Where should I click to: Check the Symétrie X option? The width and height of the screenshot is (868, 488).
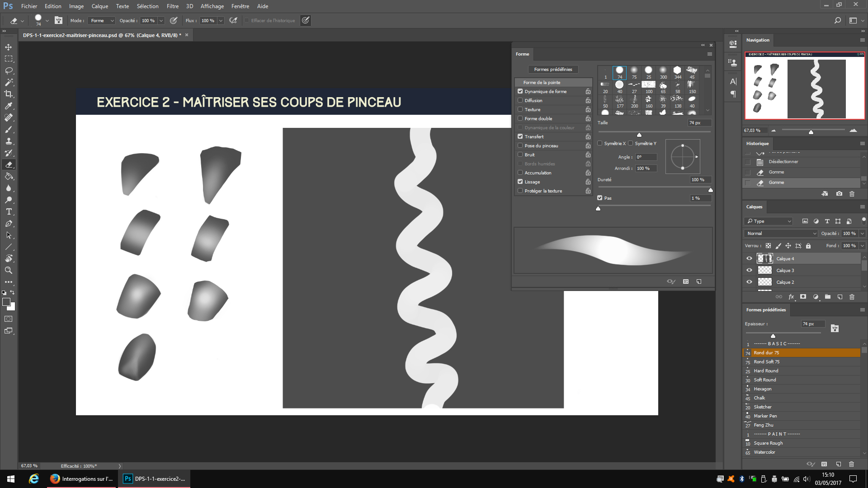click(x=599, y=143)
